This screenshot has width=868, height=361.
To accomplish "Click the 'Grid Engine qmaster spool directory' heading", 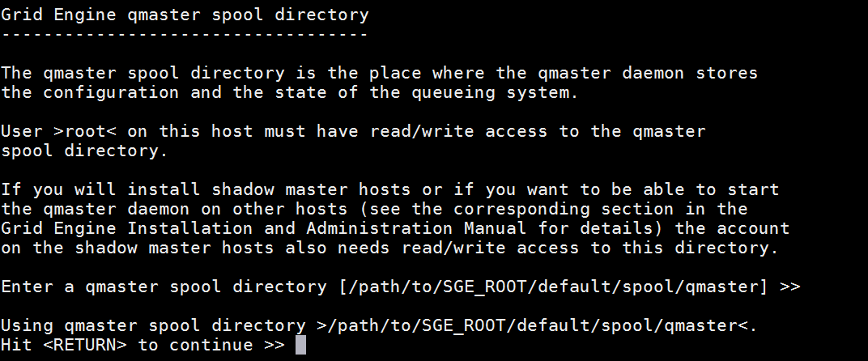I will (185, 15).
